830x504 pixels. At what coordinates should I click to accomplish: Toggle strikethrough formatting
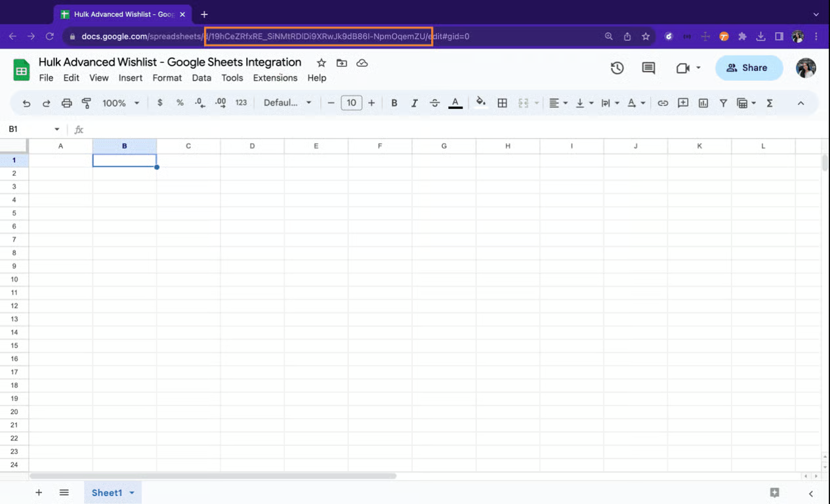(x=434, y=103)
